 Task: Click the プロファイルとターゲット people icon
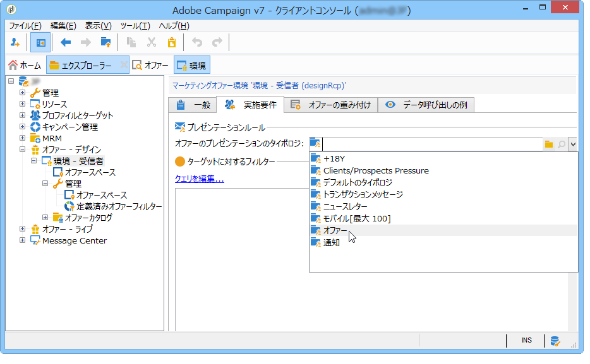(35, 115)
